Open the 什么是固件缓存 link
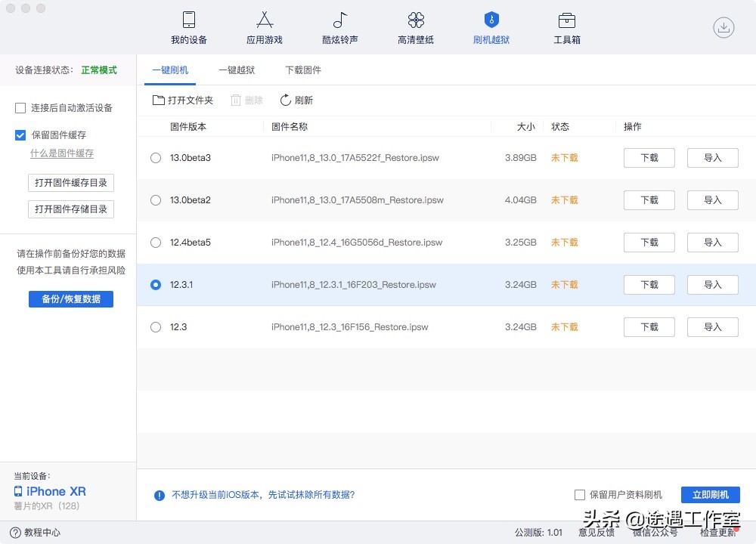The image size is (756, 544). (x=61, y=154)
